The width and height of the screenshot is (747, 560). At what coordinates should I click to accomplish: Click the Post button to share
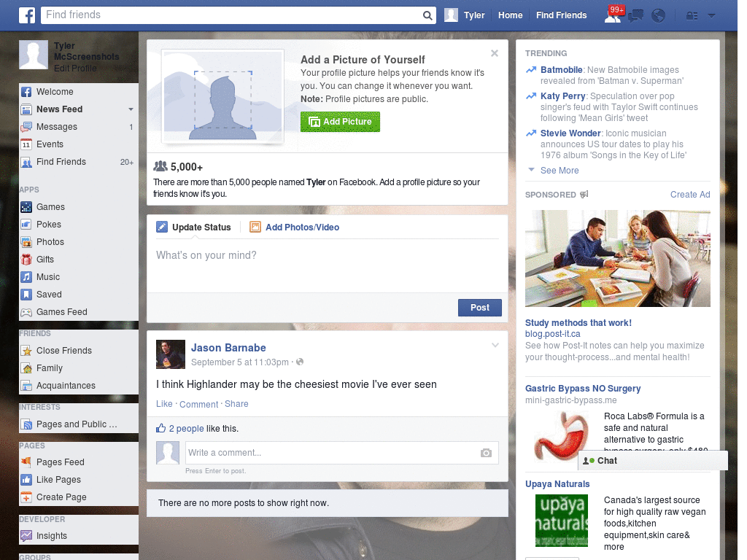(479, 308)
